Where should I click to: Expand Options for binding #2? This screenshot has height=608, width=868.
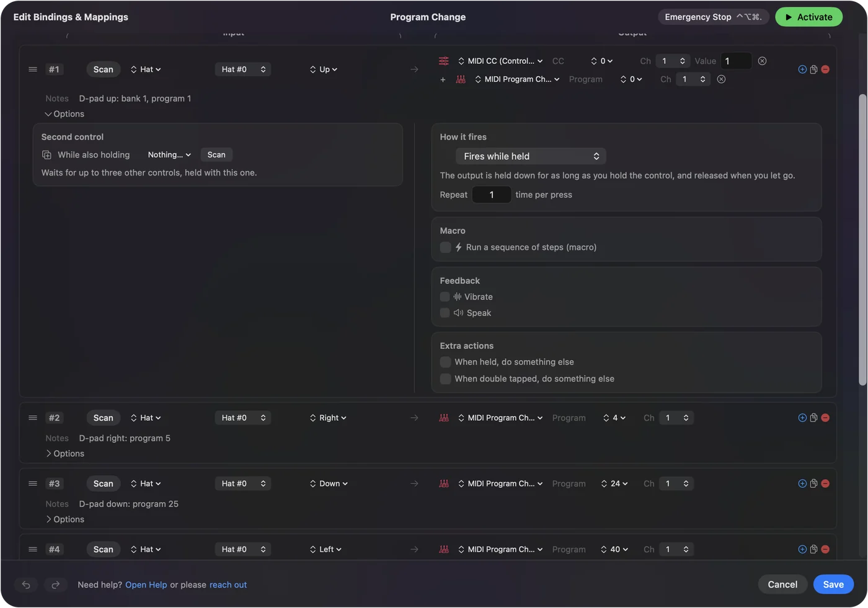pos(64,454)
